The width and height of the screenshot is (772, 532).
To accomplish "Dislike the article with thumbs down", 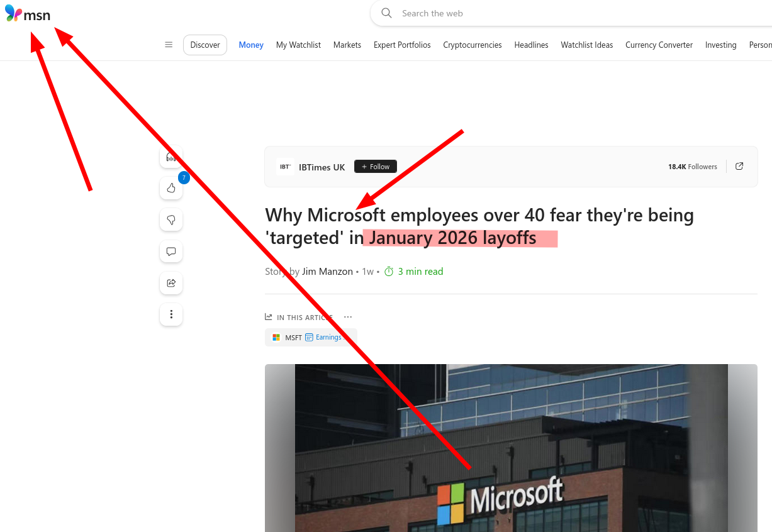I will [x=171, y=219].
